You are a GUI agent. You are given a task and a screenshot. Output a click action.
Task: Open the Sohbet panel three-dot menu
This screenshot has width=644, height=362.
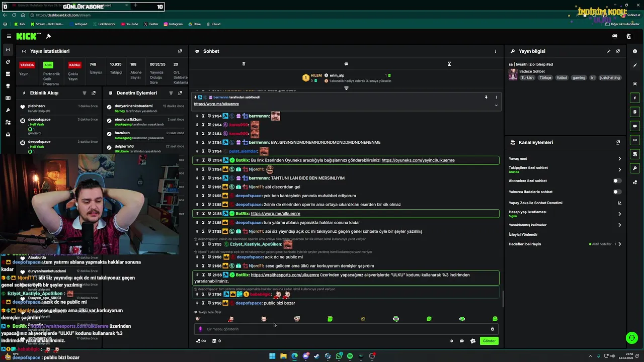click(495, 51)
